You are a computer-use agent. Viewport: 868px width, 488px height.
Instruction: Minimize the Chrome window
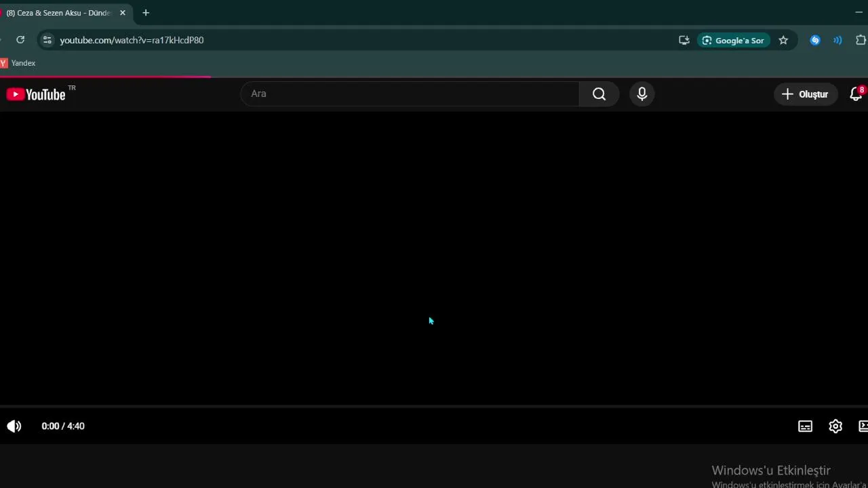click(x=859, y=13)
